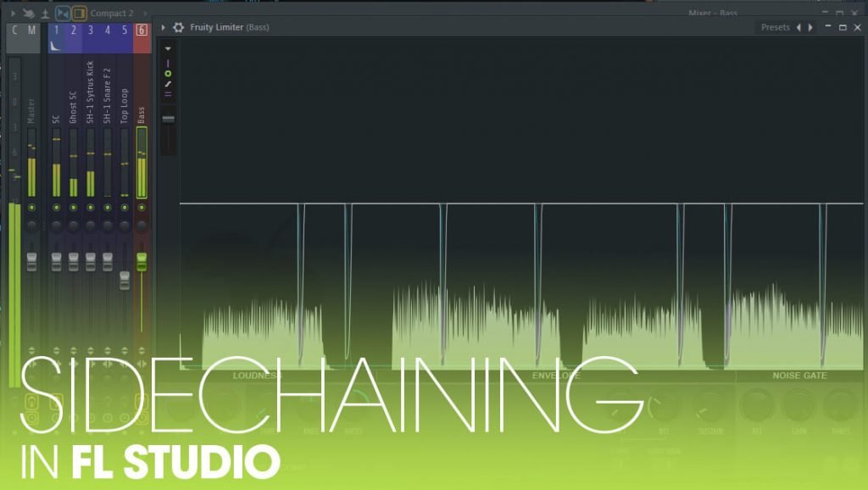This screenshot has height=490, width=868.
Task: Mute the Top Loop track green LED
Action: [x=125, y=208]
